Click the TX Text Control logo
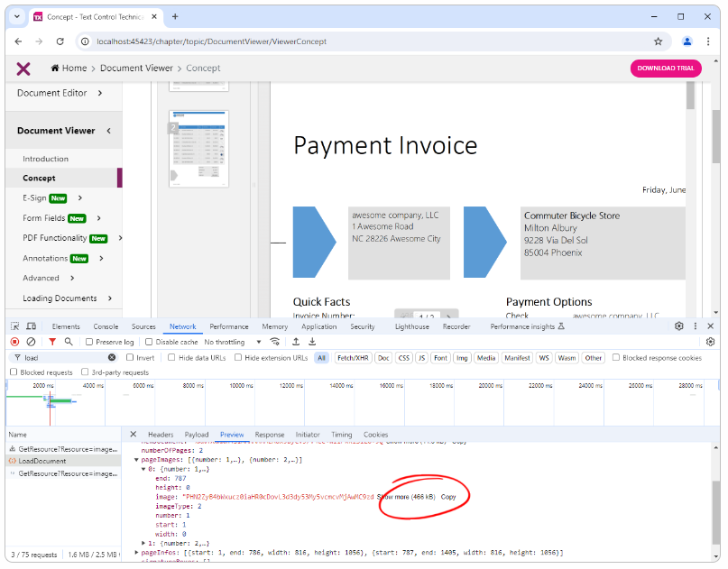Viewport: 728px width, 569px height. coord(23,69)
